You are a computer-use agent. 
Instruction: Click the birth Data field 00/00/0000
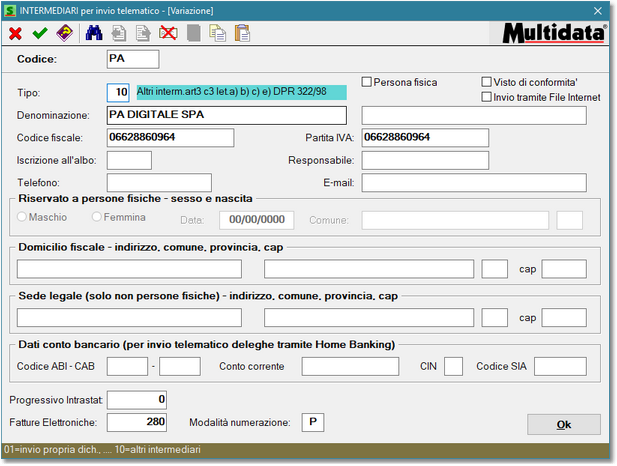point(257,220)
